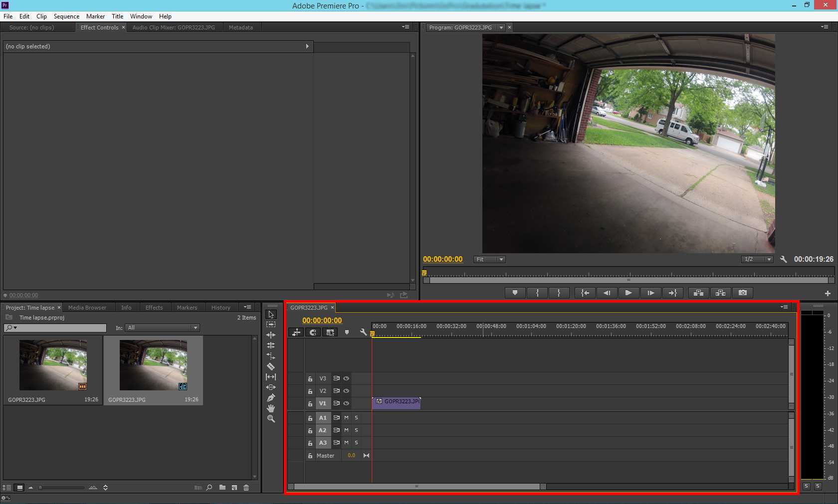The image size is (838, 504).
Task: Select the Slip tool
Action: pyautogui.click(x=271, y=377)
